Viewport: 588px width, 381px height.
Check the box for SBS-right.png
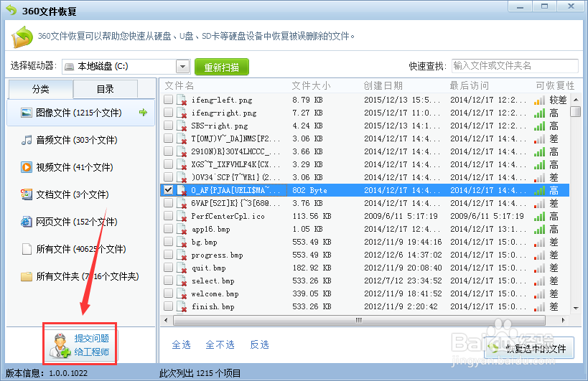[169, 125]
